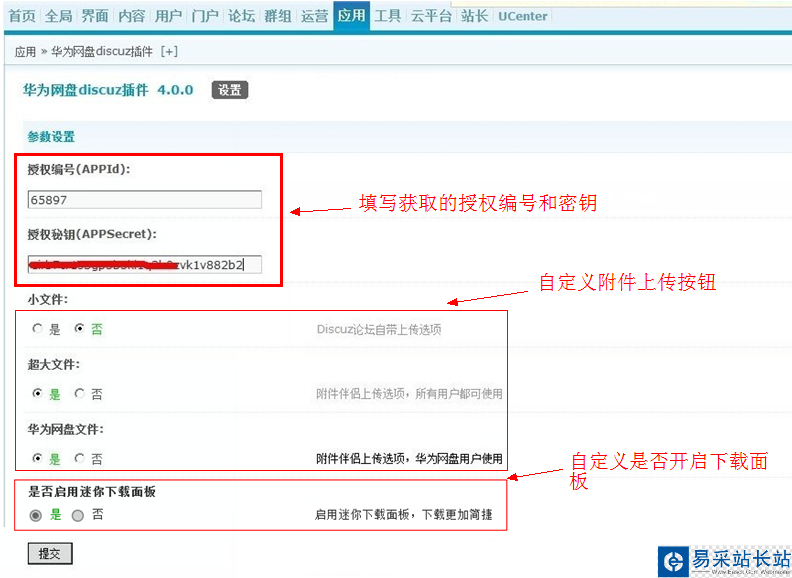Click the 华为网盘用户使用 hint text
The height and width of the screenshot is (578, 792).
click(459, 459)
